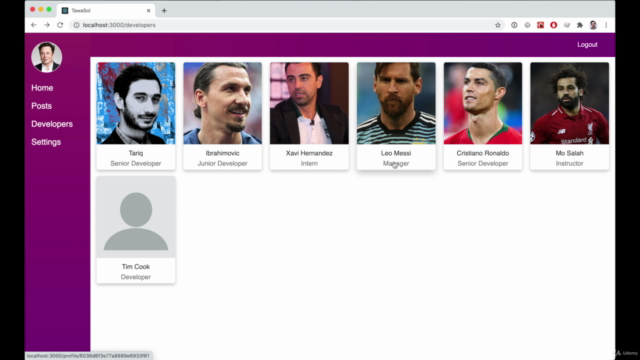640x360 pixels.
Task: Open Leo Messi's profile photo
Action: [396, 103]
